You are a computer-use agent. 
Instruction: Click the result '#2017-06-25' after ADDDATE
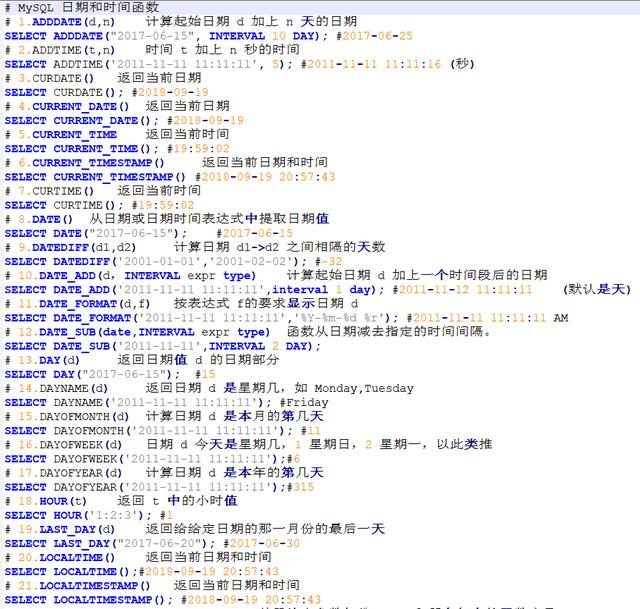click(x=374, y=36)
